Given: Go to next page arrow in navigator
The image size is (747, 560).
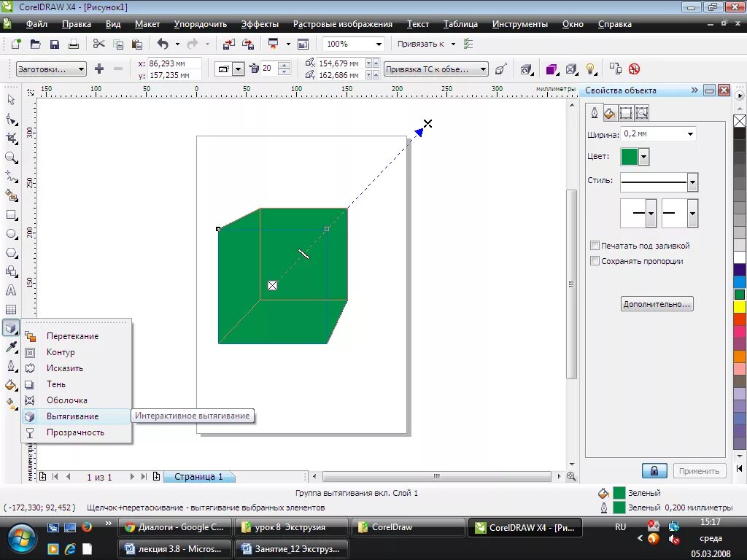Looking at the screenshot, I should [x=132, y=476].
